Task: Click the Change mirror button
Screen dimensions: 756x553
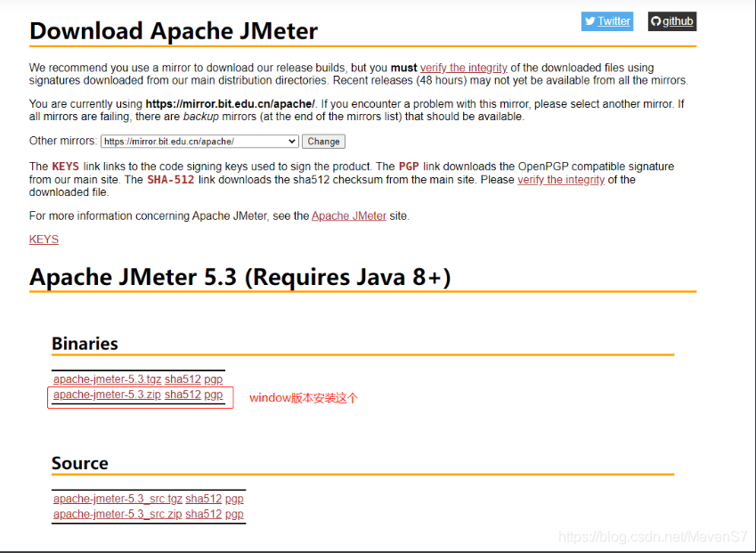Action: click(323, 142)
